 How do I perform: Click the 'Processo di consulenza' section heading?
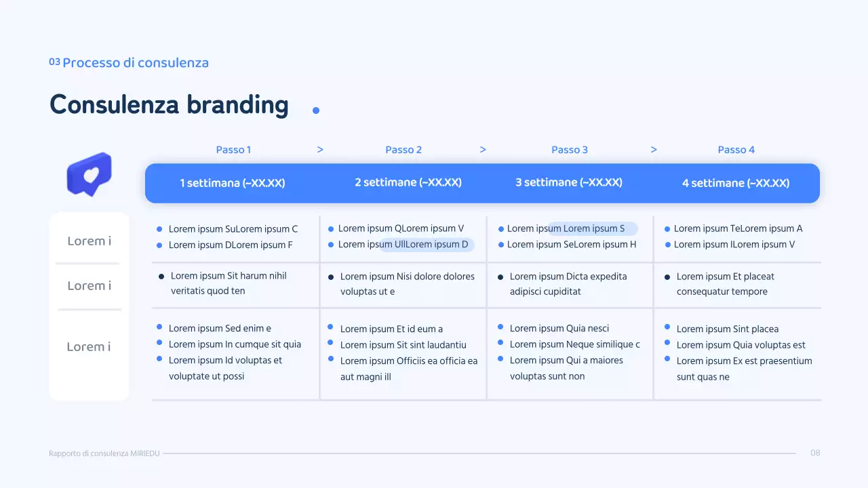(x=136, y=63)
